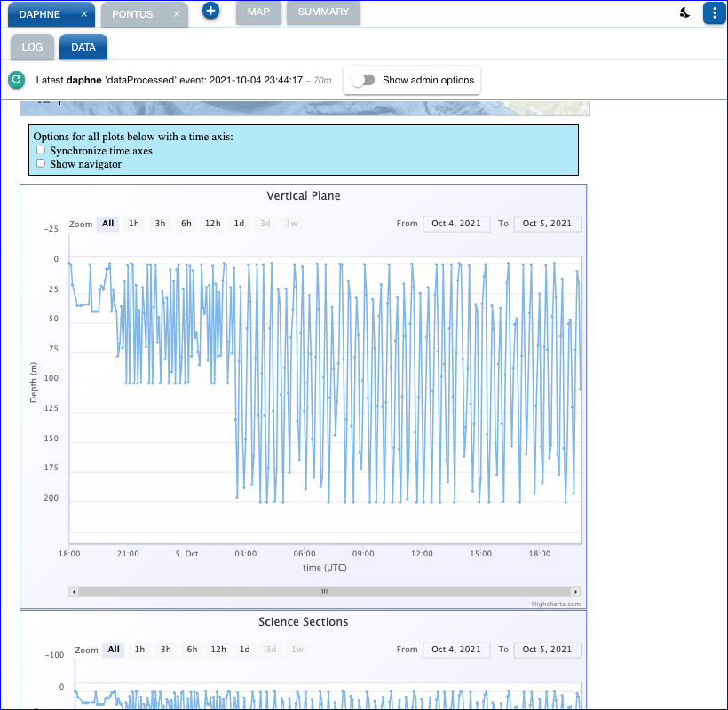Click Vertical Plane From date field

pyautogui.click(x=455, y=224)
